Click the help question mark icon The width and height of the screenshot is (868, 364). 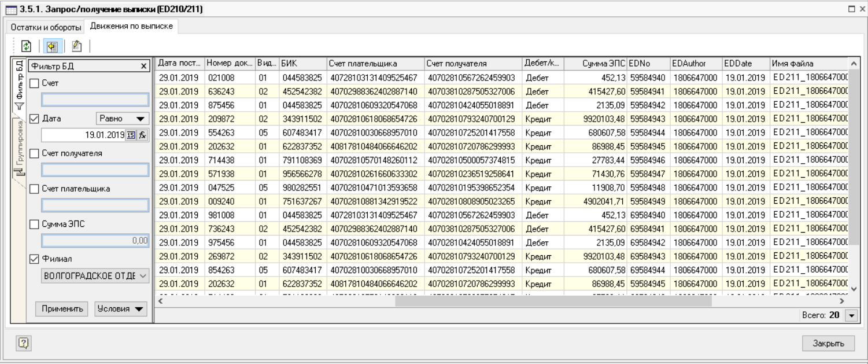coord(20,342)
